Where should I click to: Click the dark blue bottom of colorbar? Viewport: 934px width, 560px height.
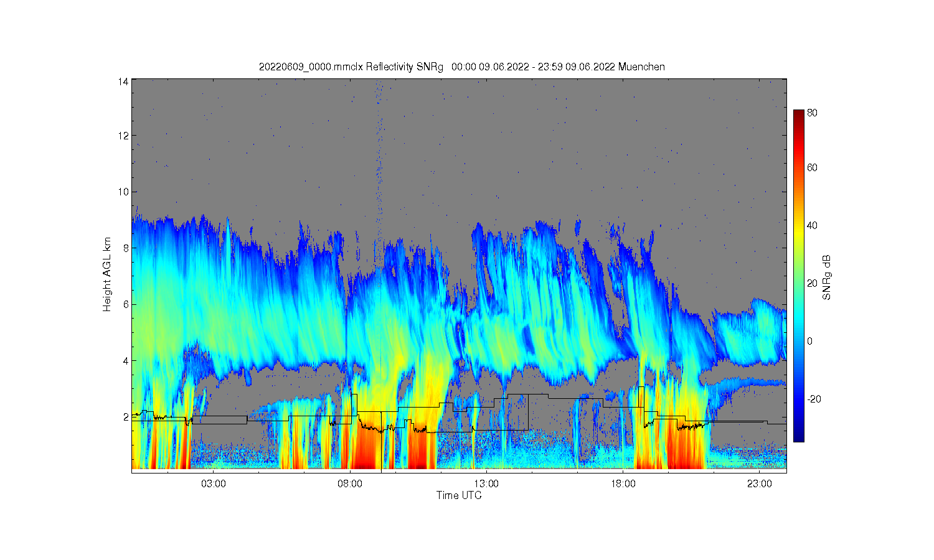click(x=799, y=436)
